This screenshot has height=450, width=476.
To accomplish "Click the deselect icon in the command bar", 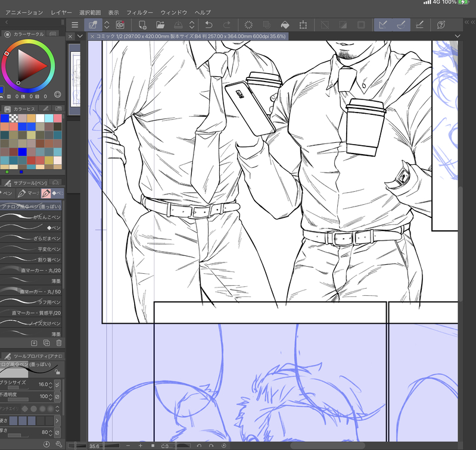I will click(x=325, y=25).
